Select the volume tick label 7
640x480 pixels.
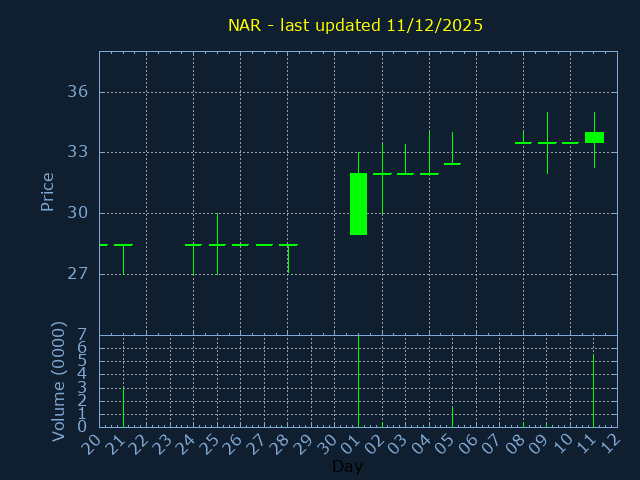click(82, 335)
